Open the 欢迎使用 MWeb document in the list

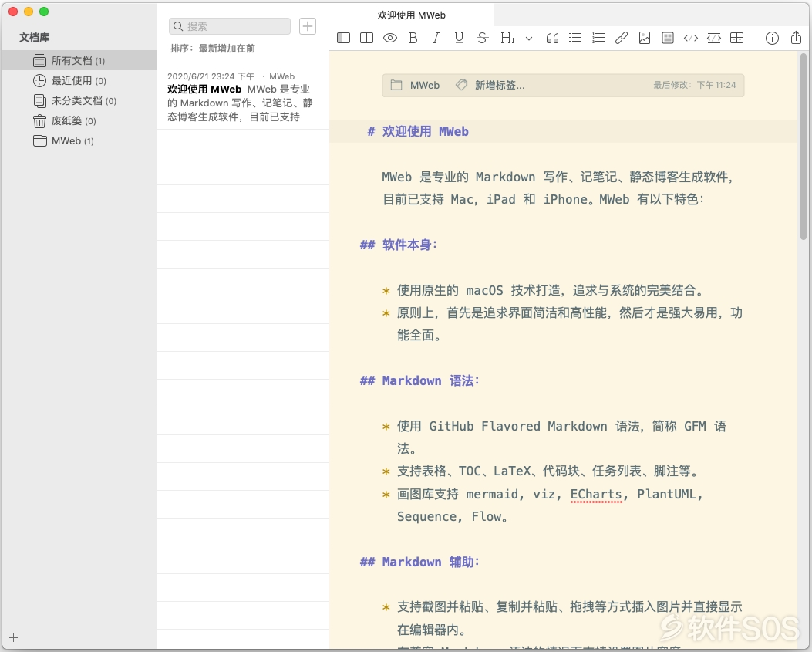pyautogui.click(x=243, y=96)
